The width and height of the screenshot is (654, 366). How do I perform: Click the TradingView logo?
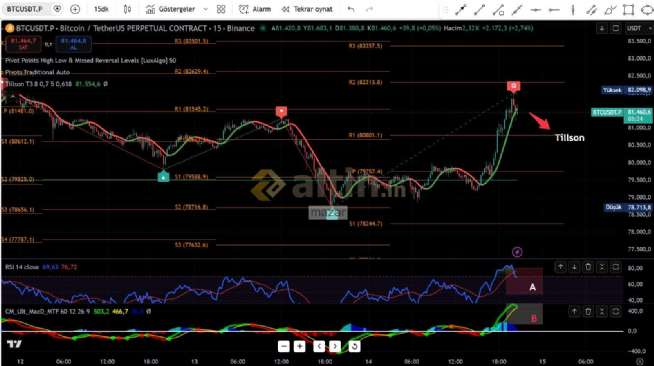tap(14, 344)
